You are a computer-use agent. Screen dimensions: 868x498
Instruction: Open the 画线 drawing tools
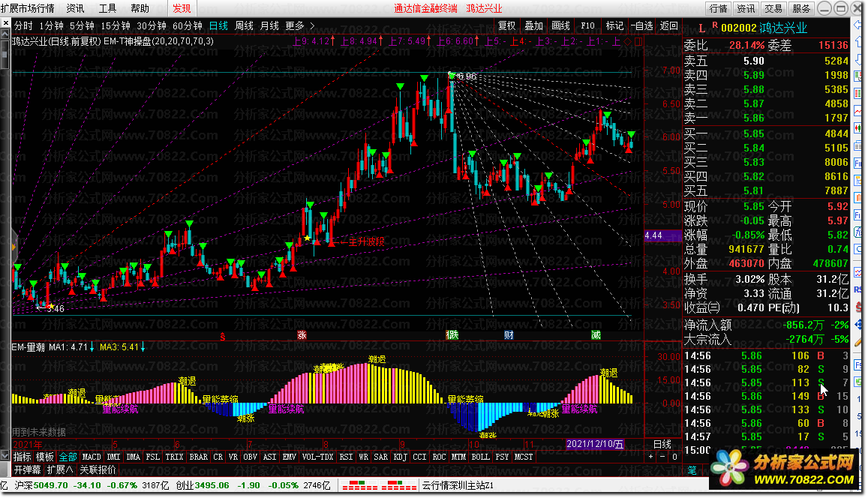(x=560, y=25)
